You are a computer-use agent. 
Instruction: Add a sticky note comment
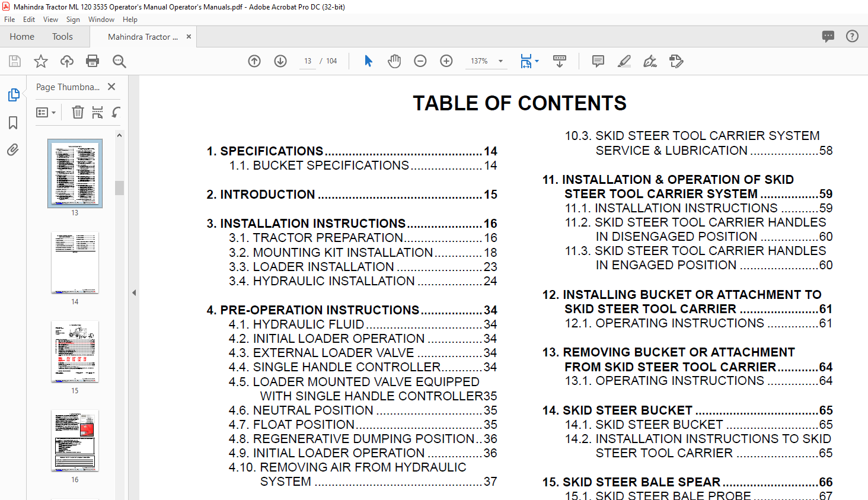tap(598, 61)
